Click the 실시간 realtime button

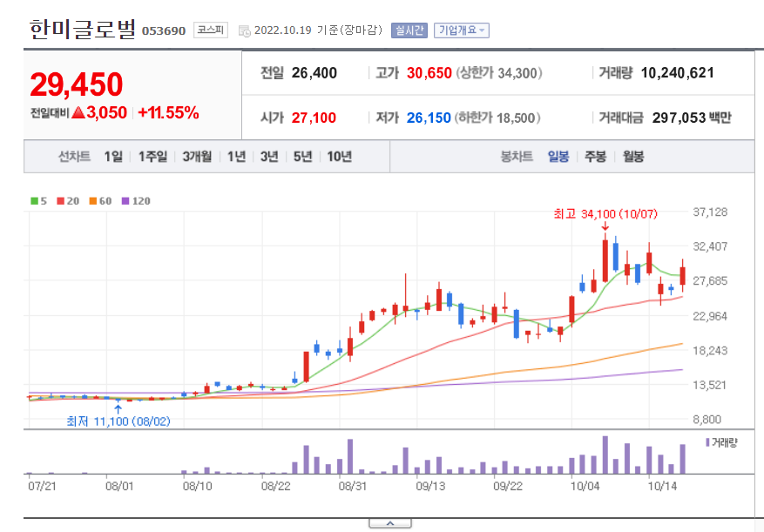click(409, 30)
